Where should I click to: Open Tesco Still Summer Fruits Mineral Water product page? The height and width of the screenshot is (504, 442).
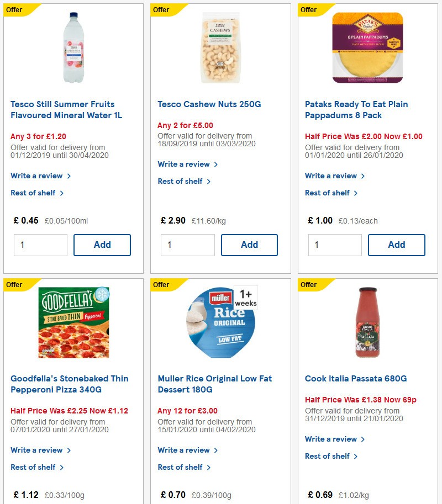(62, 109)
